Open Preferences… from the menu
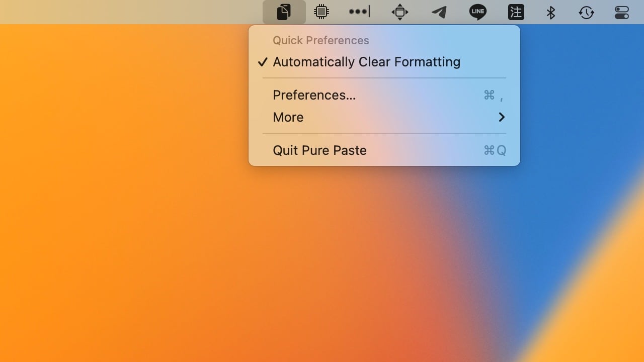644x362 pixels. pyautogui.click(x=384, y=95)
